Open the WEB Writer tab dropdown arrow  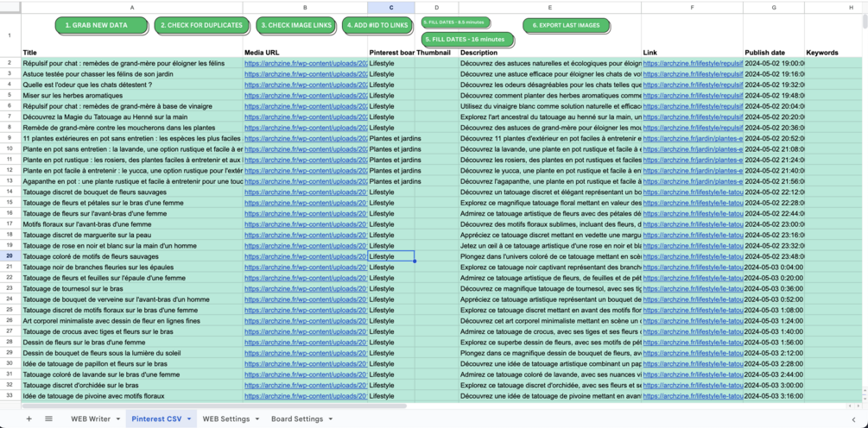118,419
